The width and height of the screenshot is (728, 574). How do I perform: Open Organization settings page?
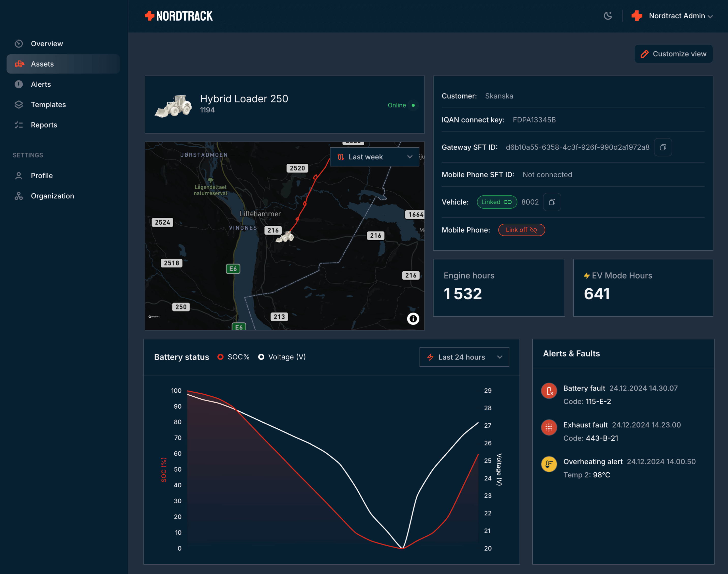click(x=52, y=196)
